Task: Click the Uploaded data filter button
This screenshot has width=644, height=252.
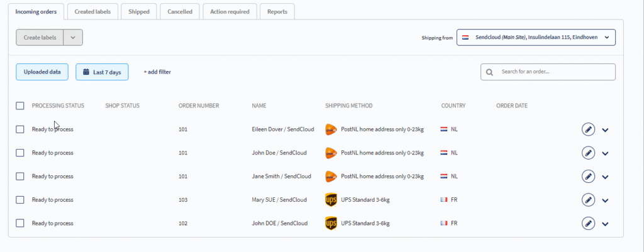Action: pyautogui.click(x=42, y=72)
